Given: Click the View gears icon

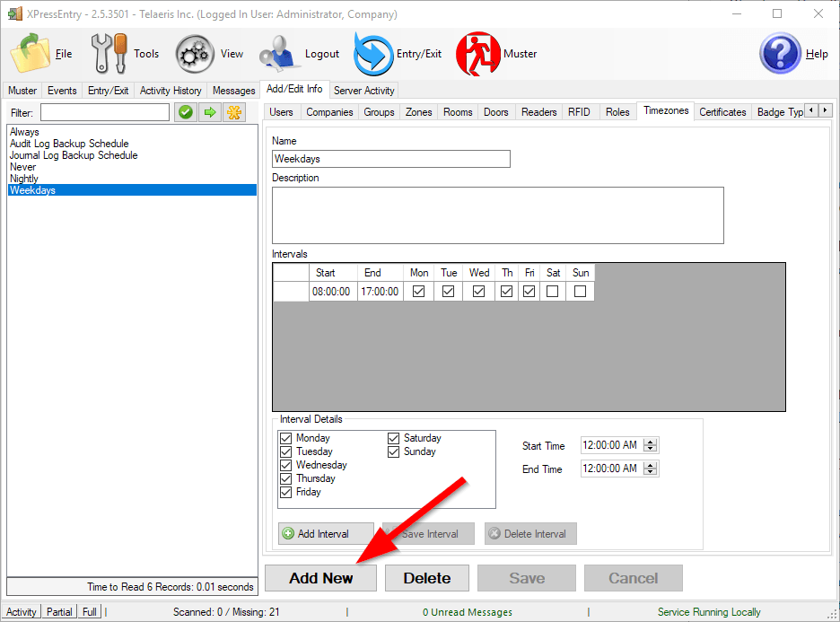Looking at the screenshot, I should click(194, 54).
